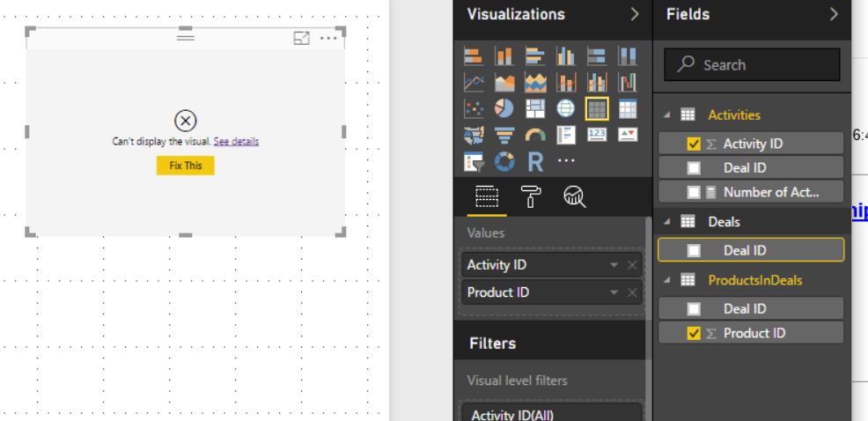
Task: Insert a Treemap visualization
Action: click(535, 108)
